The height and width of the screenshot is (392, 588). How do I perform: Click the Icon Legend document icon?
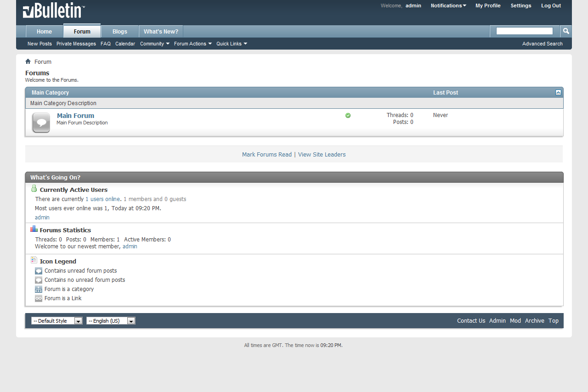(x=34, y=260)
